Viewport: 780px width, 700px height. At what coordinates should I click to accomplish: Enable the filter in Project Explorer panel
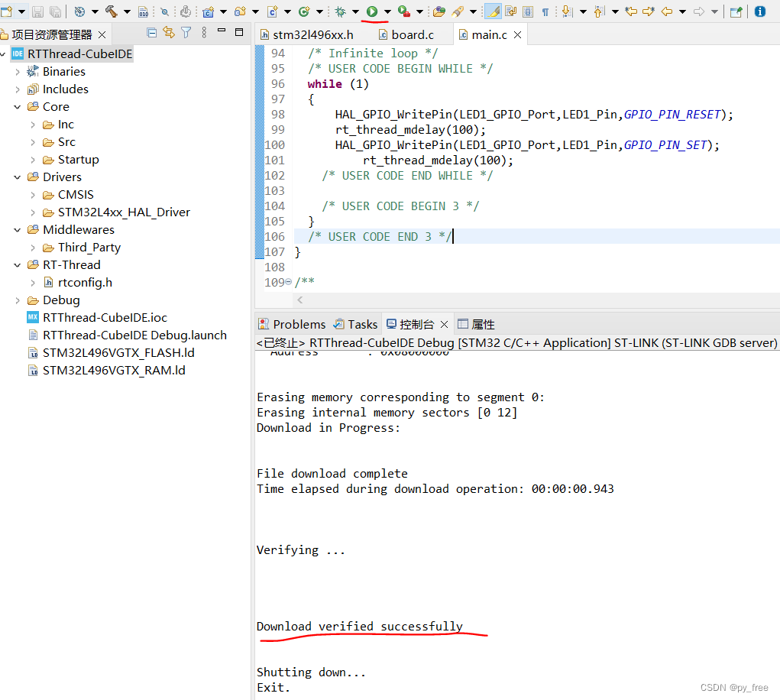click(x=186, y=31)
